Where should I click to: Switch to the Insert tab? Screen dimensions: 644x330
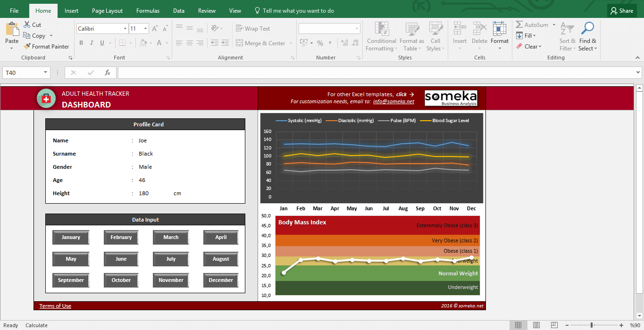click(71, 11)
